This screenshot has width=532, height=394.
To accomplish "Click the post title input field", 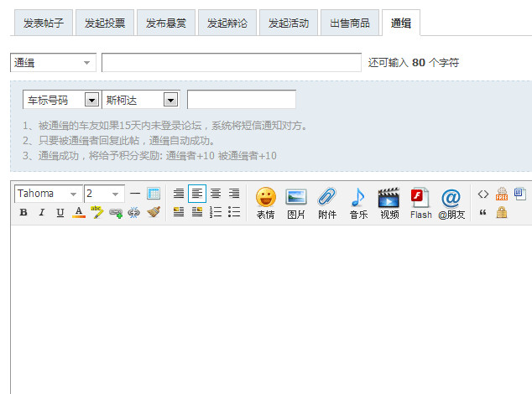I will (x=232, y=62).
